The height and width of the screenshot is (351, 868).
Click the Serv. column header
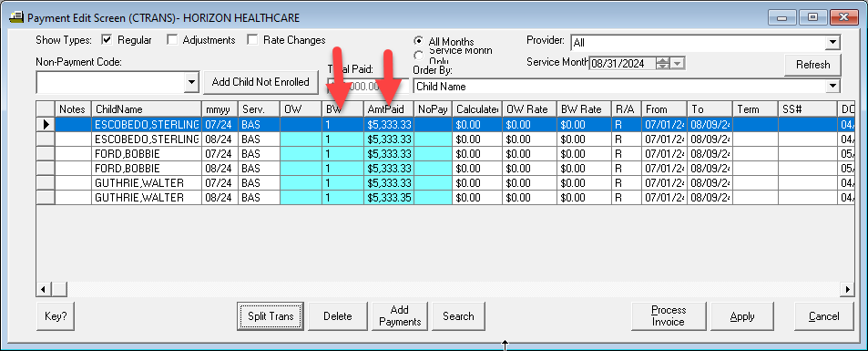tap(259, 109)
